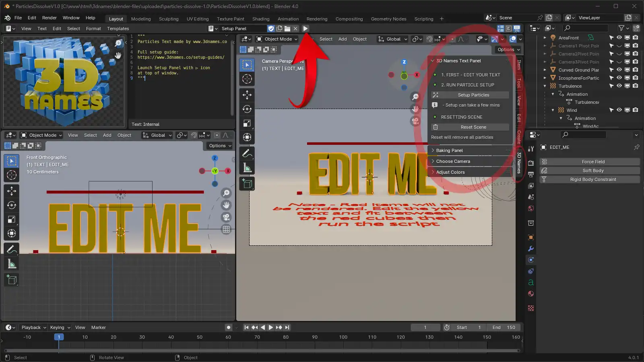Screen dimensions: 644x362
Task: Expand the Choose Camera section
Action: (470, 161)
